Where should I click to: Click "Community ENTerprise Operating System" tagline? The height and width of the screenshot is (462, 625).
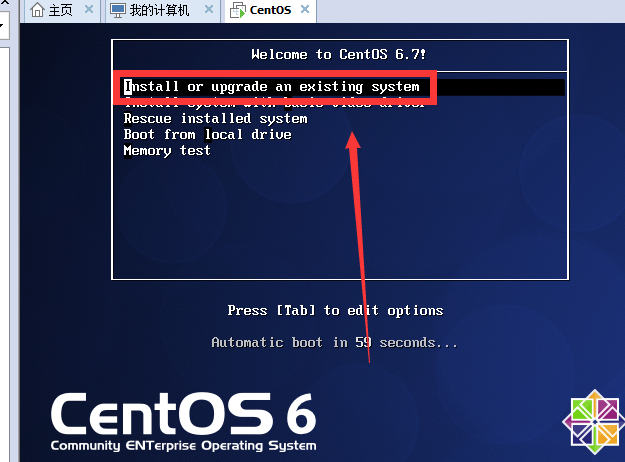click(x=183, y=446)
